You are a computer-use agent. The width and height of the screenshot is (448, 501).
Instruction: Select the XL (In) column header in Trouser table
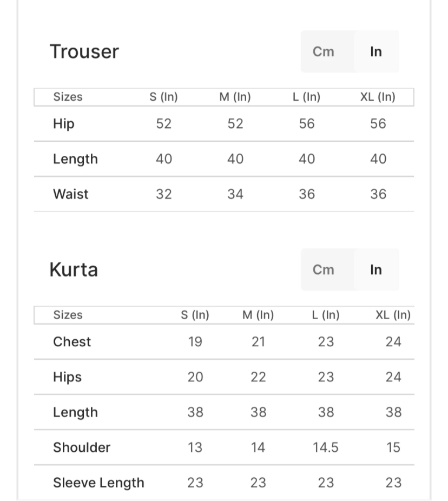point(378,97)
